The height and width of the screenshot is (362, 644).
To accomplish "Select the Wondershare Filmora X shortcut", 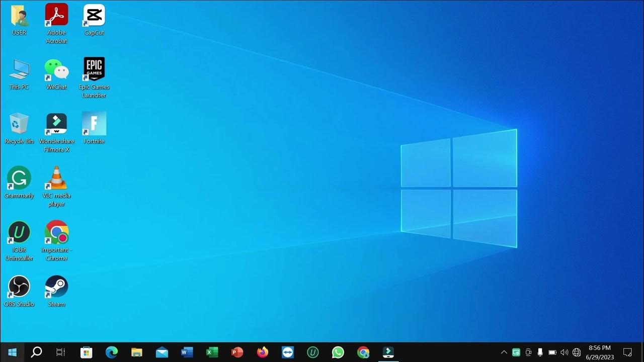I will [x=56, y=132].
